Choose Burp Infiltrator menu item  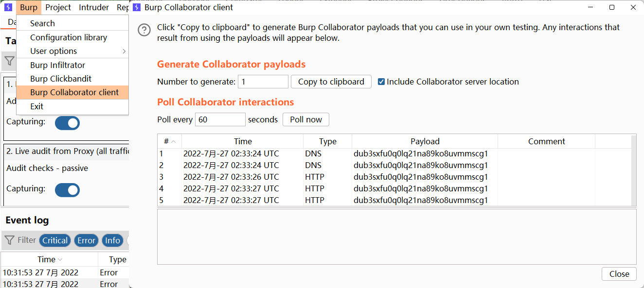pos(72,65)
